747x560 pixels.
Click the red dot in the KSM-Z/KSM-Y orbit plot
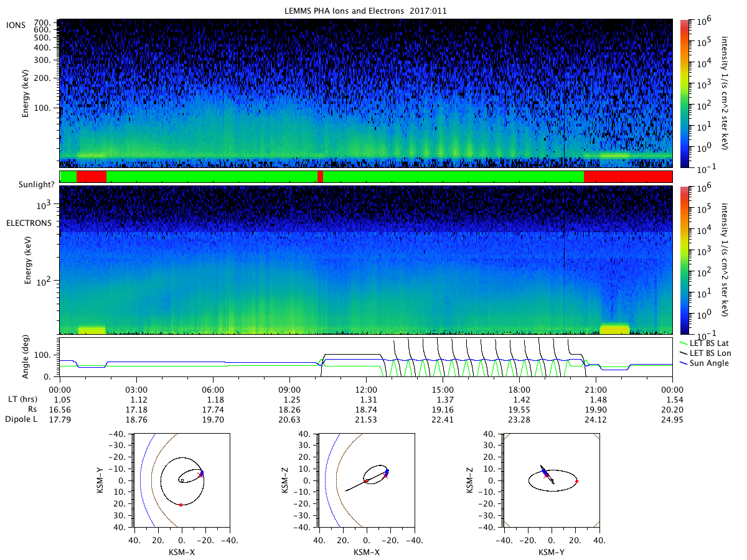(577, 481)
